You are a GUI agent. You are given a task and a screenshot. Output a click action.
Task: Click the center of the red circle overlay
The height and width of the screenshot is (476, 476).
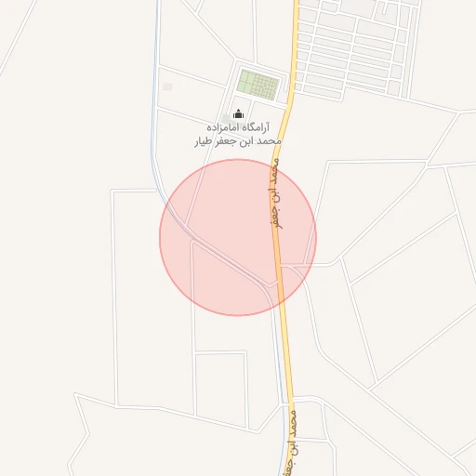point(238,238)
